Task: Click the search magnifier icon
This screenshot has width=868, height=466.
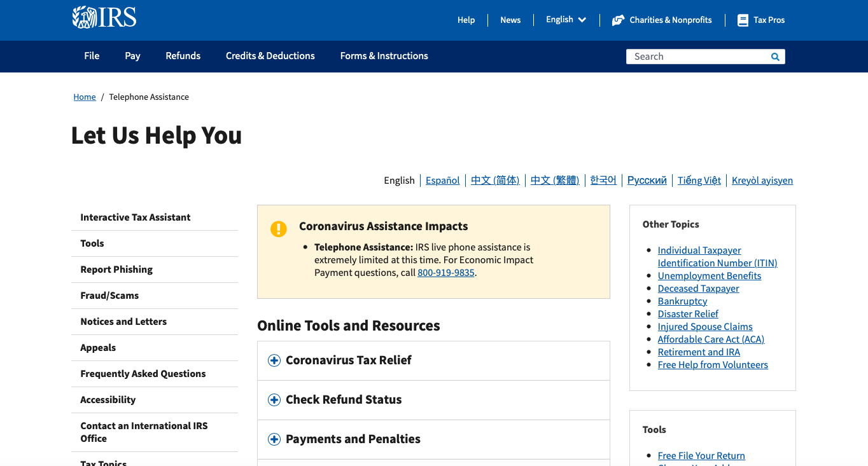Action: tap(775, 57)
